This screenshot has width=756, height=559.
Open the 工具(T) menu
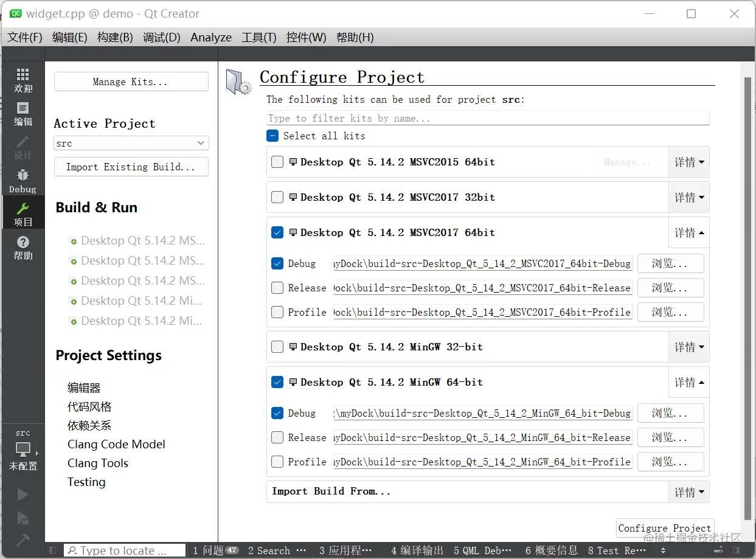click(x=259, y=37)
